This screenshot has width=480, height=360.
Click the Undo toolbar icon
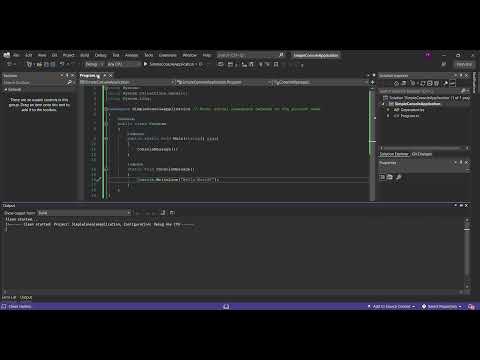pos(62,64)
